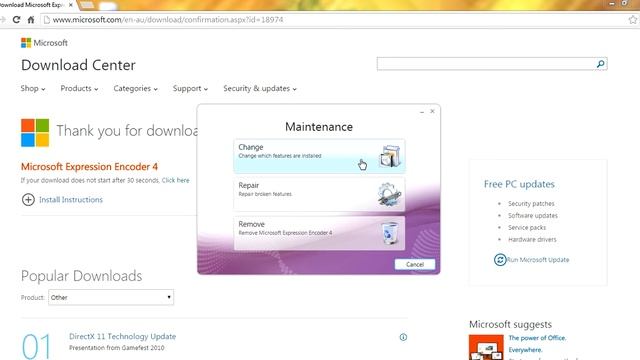Image resolution: width=640 pixels, height=360 pixels.
Task: Open the Install Instructions link
Action: click(x=71, y=200)
